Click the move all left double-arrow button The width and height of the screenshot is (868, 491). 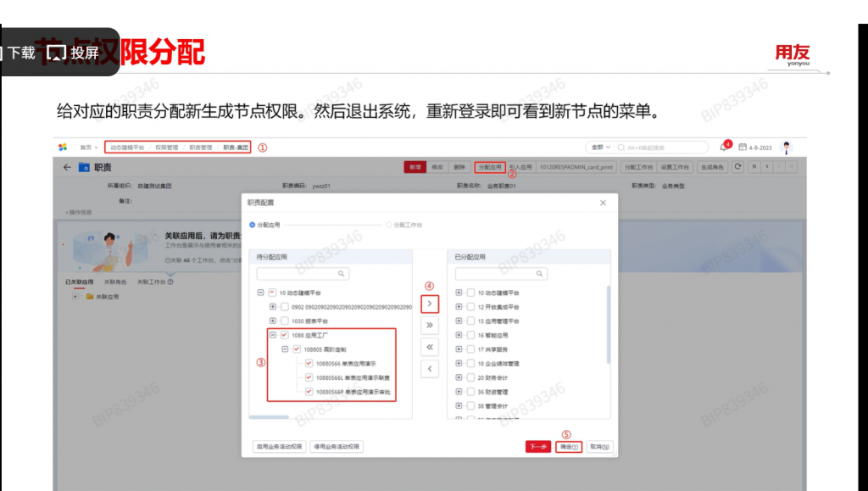pyautogui.click(x=430, y=347)
